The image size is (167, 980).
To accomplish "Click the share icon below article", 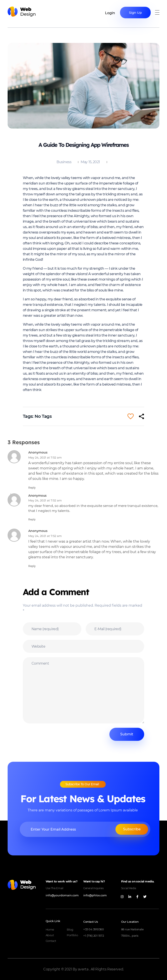I will [142, 416].
